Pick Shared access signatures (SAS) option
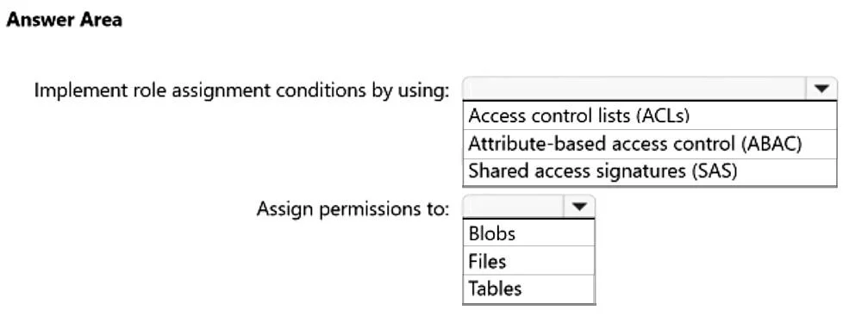Screen dimensions: 868x329 pos(649,171)
